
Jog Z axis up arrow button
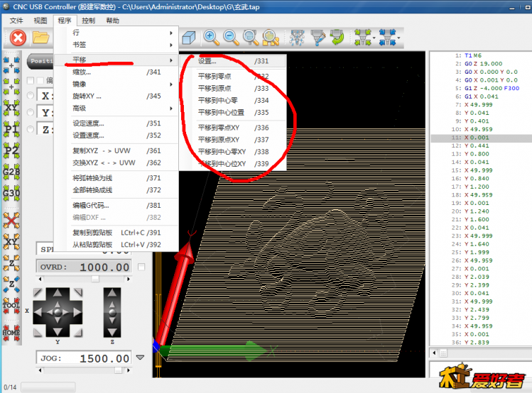click(x=112, y=294)
